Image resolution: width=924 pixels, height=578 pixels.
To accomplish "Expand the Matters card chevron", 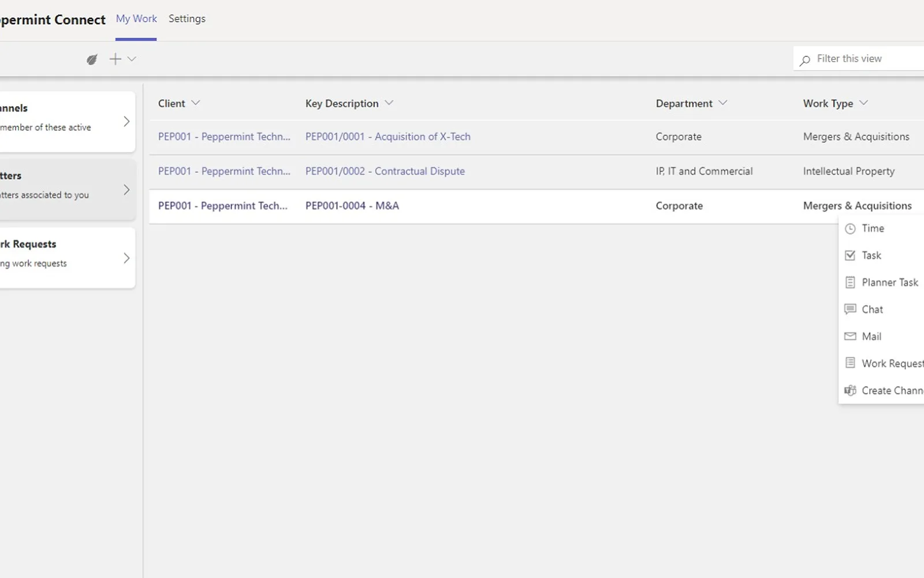I will [126, 190].
